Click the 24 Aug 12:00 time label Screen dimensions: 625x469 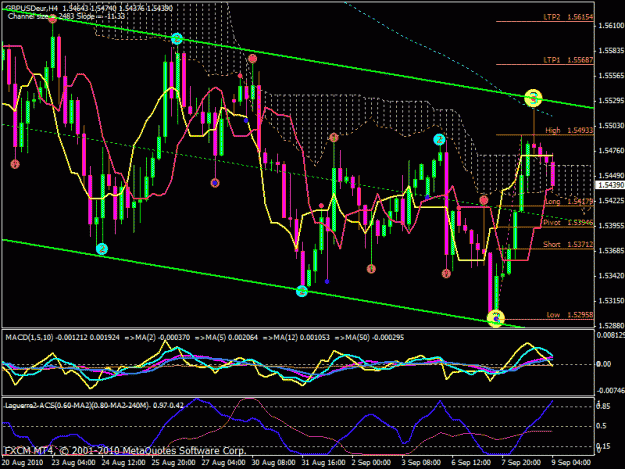pyautogui.click(x=124, y=463)
